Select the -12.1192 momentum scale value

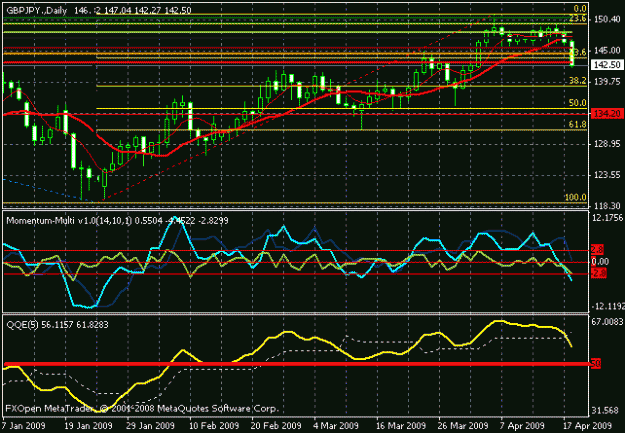point(608,306)
